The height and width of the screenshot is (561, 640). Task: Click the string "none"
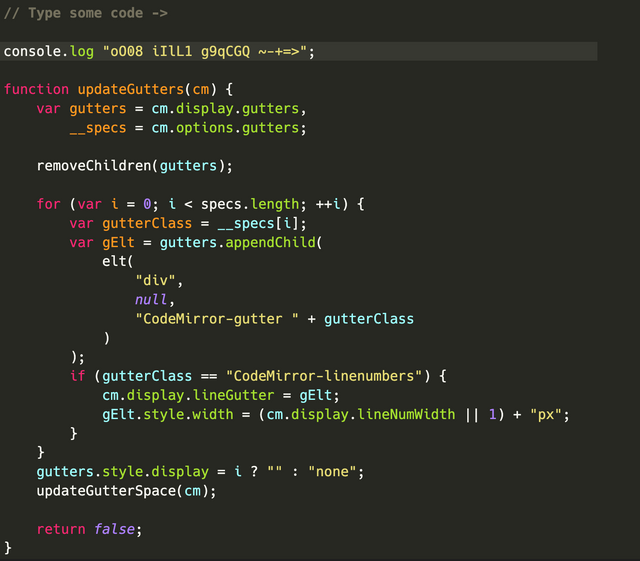coord(332,472)
